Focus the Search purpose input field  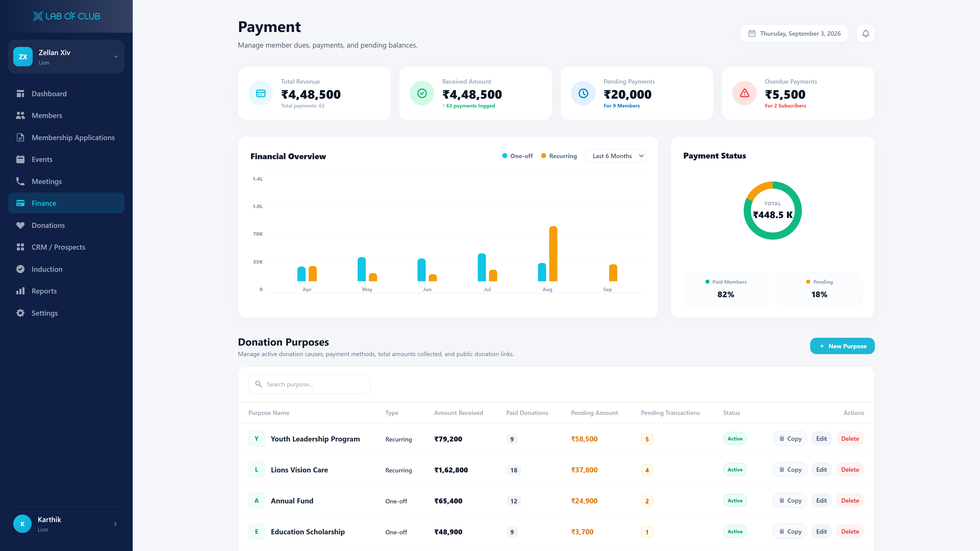pyautogui.click(x=309, y=384)
